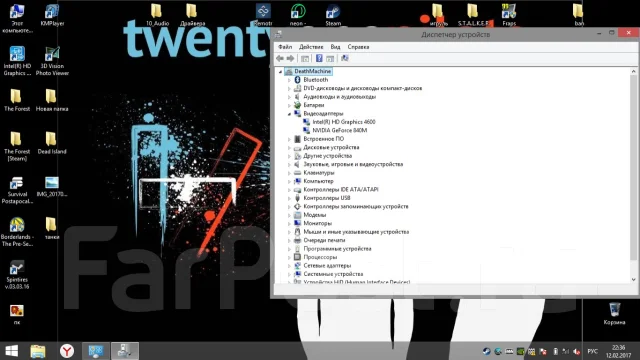Select the DeathMachine computer name
The image size is (640, 360).
point(313,71)
